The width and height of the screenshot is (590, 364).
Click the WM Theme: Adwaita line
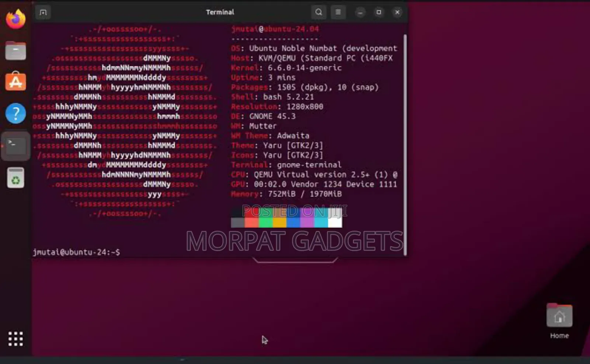coord(270,135)
